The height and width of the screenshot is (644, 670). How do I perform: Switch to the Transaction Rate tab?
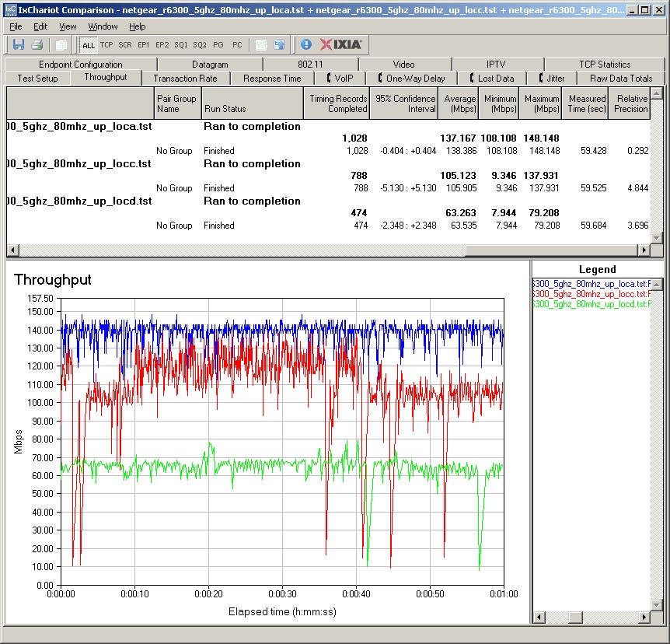[x=186, y=79]
